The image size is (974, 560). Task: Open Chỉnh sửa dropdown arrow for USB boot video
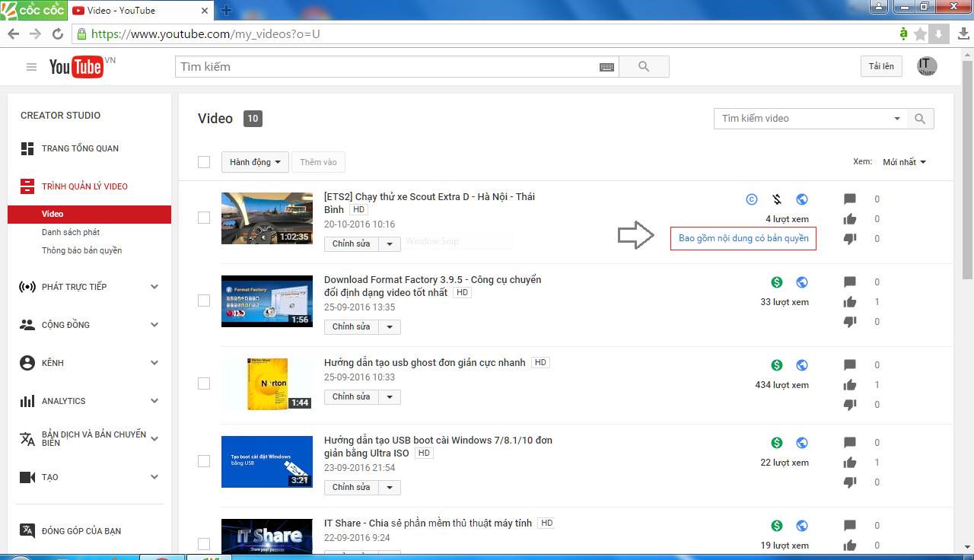coord(390,488)
